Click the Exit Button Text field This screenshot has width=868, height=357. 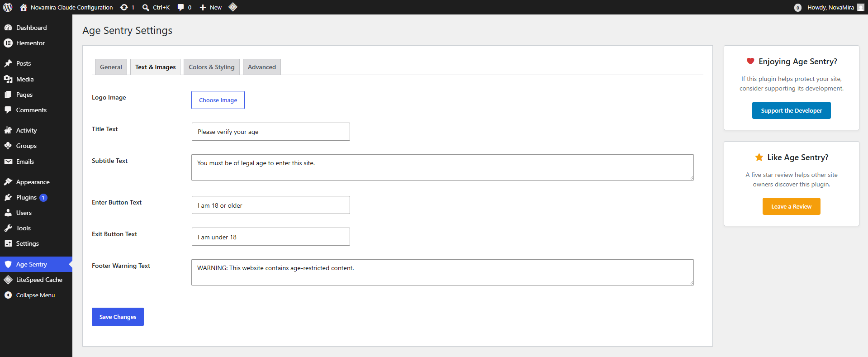(x=271, y=237)
